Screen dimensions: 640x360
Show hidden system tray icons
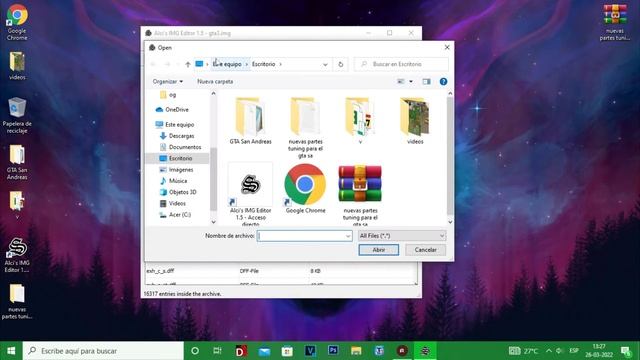click(x=549, y=351)
